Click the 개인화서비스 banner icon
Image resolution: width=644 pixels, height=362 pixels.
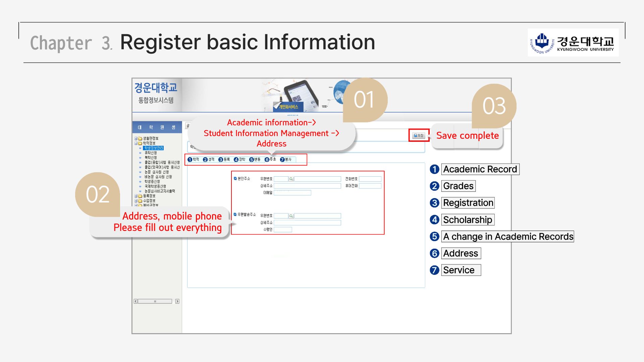(288, 107)
